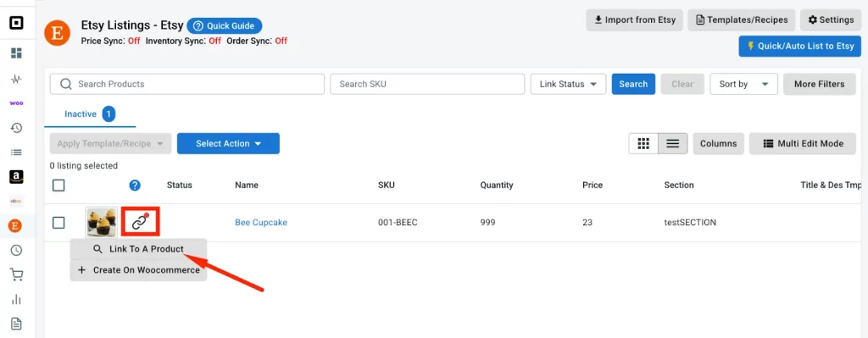
Task: Click the Clear button
Action: (x=682, y=84)
